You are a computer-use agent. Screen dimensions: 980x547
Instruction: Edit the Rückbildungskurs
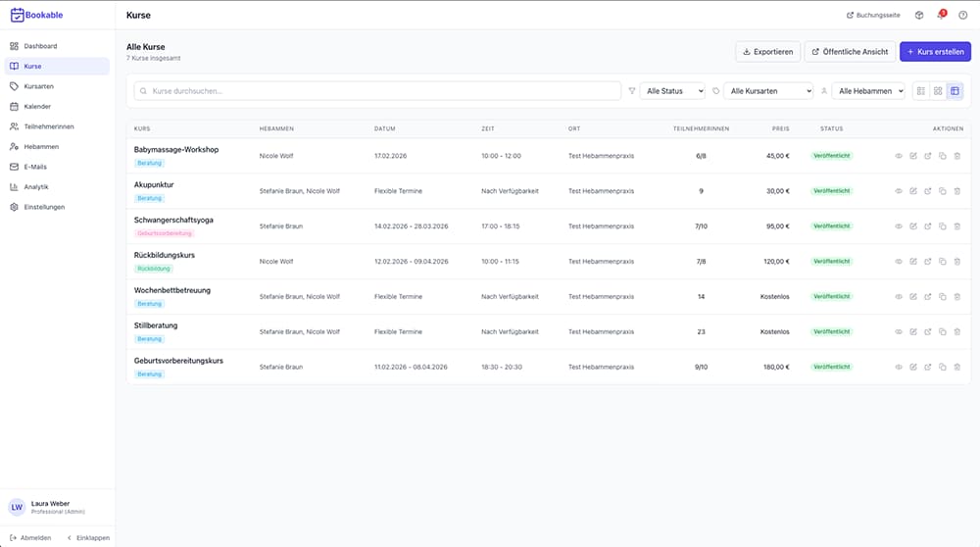(x=913, y=262)
